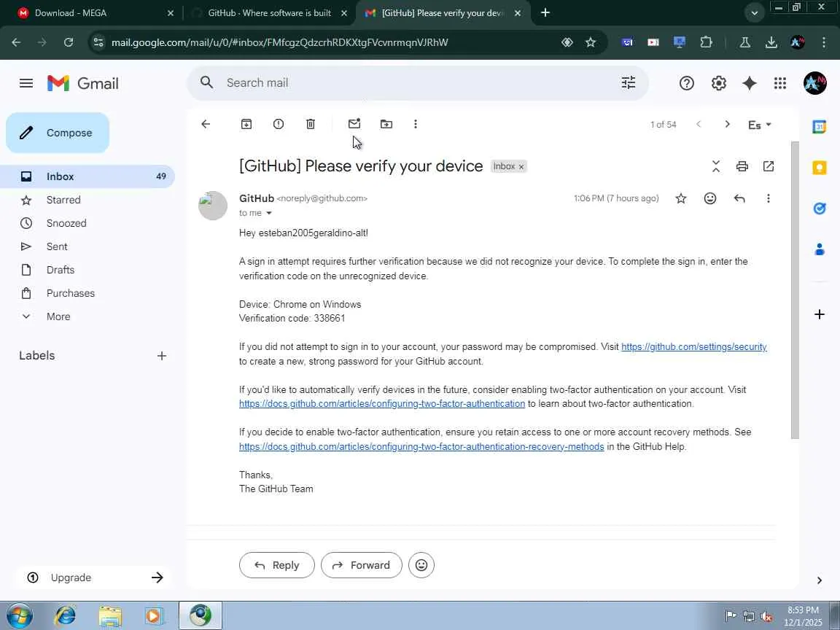This screenshot has width=840, height=630.
Task: Open the input tools language dropdown
Action: tap(760, 125)
